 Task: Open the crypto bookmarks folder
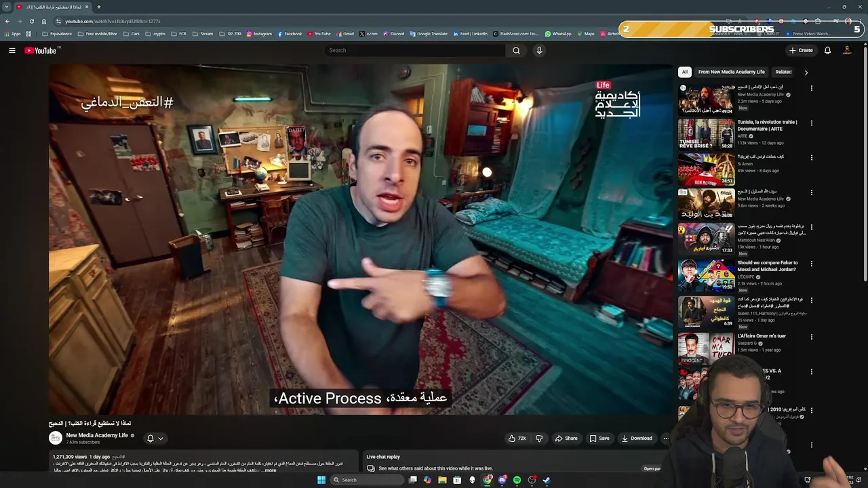pyautogui.click(x=155, y=34)
